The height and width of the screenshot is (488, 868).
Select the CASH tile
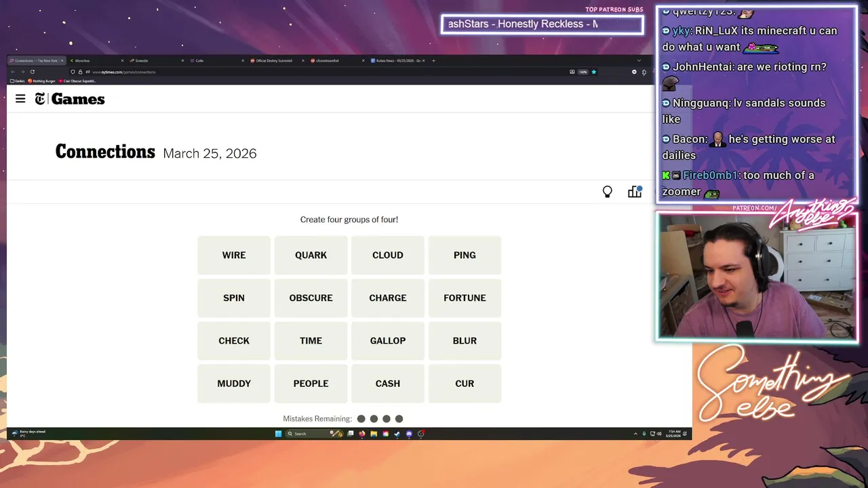[x=388, y=383]
